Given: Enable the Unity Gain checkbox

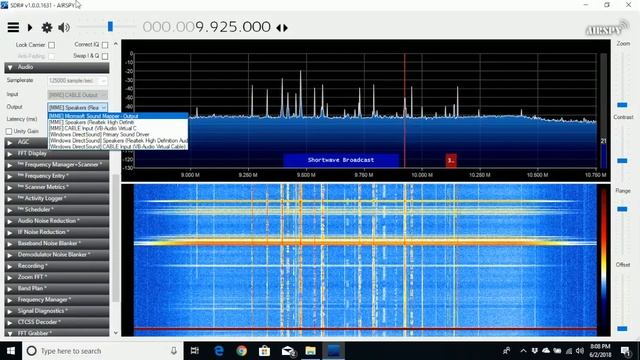Looking at the screenshot, I should [9, 131].
